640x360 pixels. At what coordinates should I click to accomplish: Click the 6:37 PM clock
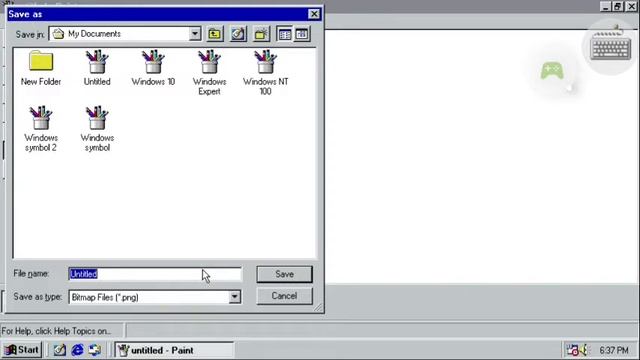(614, 350)
